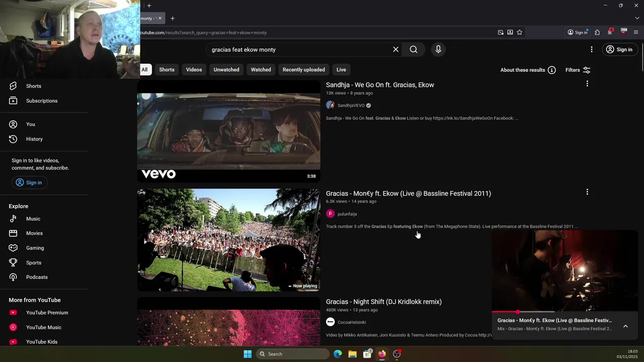This screenshot has height=362, width=644.
Task: Open Gracias Night Shift DJ Kridlokk remix title
Action: (384, 302)
